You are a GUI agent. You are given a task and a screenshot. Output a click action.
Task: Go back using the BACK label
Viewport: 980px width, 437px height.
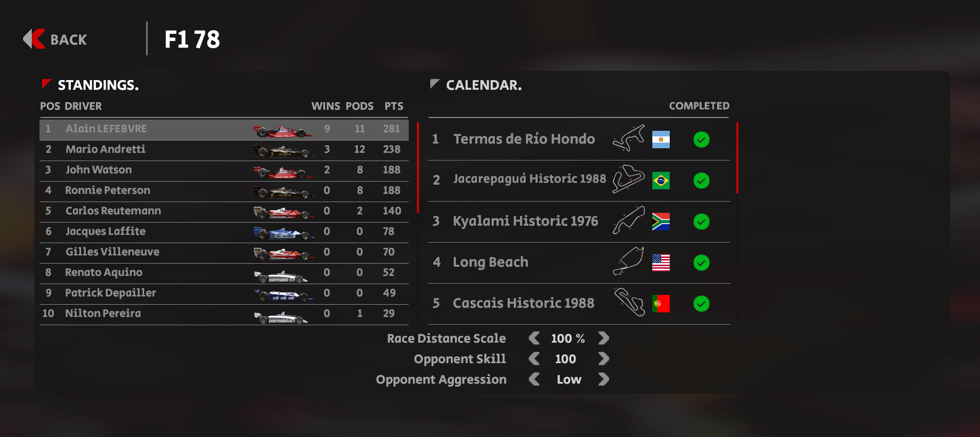69,39
